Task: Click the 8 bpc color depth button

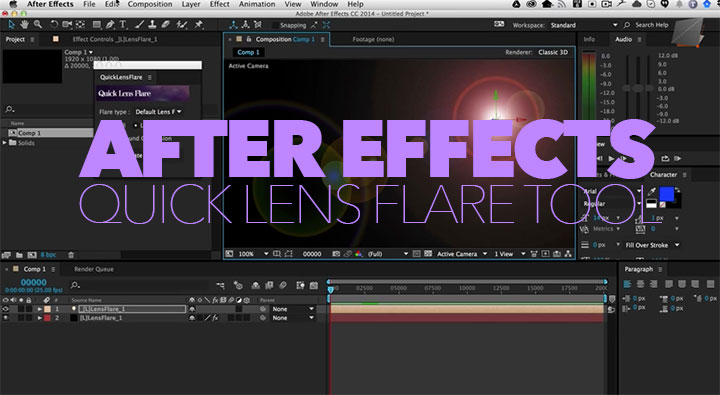Action: pos(48,255)
